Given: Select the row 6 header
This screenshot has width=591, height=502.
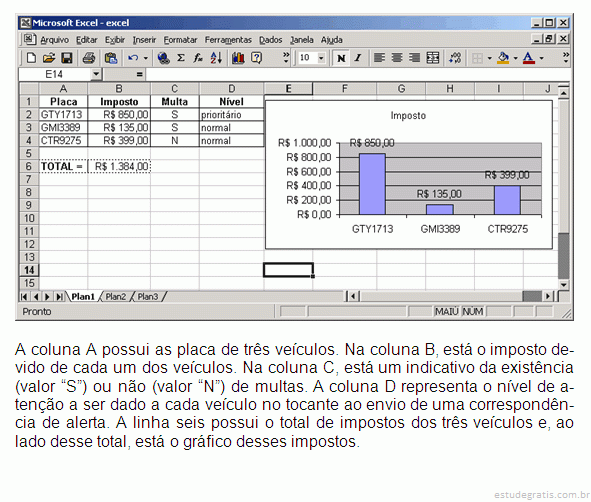Looking at the screenshot, I should coord(29,166).
